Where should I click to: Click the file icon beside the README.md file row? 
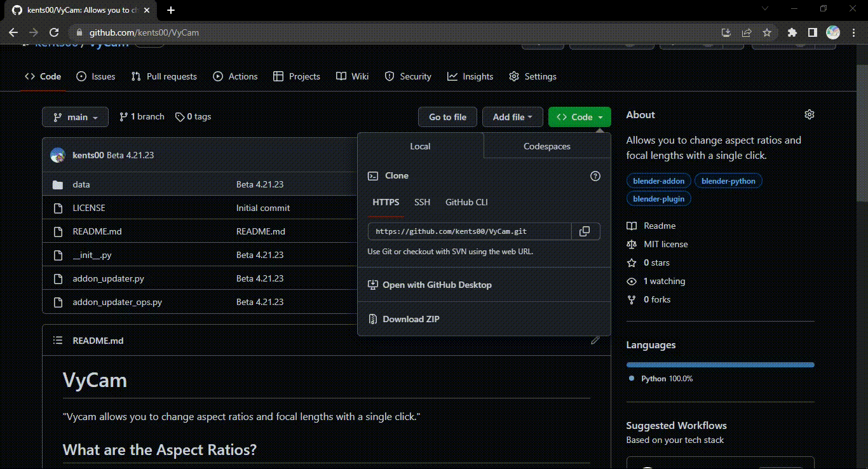pyautogui.click(x=58, y=231)
